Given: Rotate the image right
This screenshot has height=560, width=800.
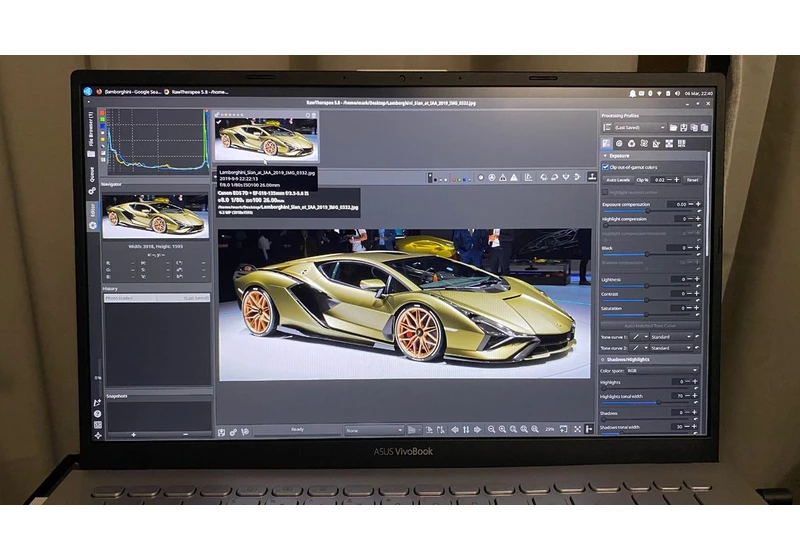Looking at the screenshot, I should coord(555,177).
